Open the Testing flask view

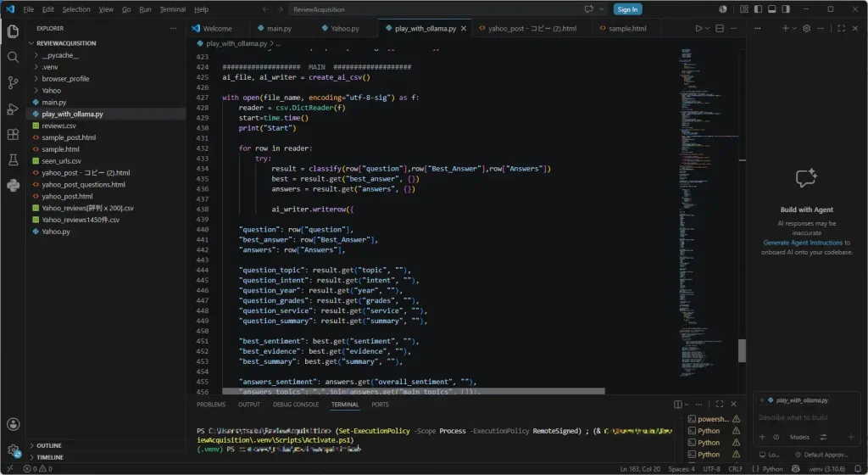(x=13, y=160)
